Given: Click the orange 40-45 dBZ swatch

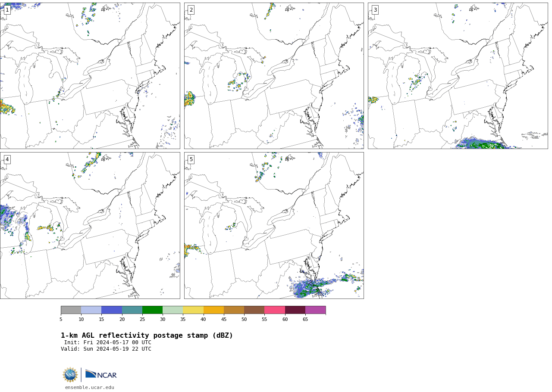Looking at the screenshot, I should 213,310.
